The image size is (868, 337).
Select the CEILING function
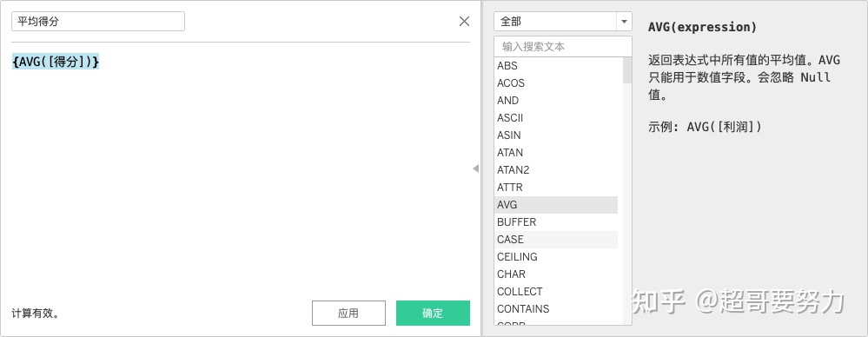point(556,257)
